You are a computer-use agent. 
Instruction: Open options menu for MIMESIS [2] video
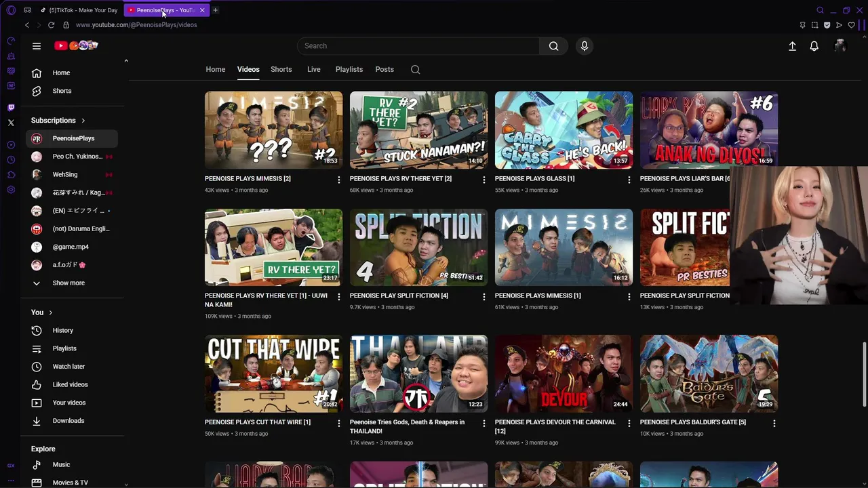pos(338,180)
